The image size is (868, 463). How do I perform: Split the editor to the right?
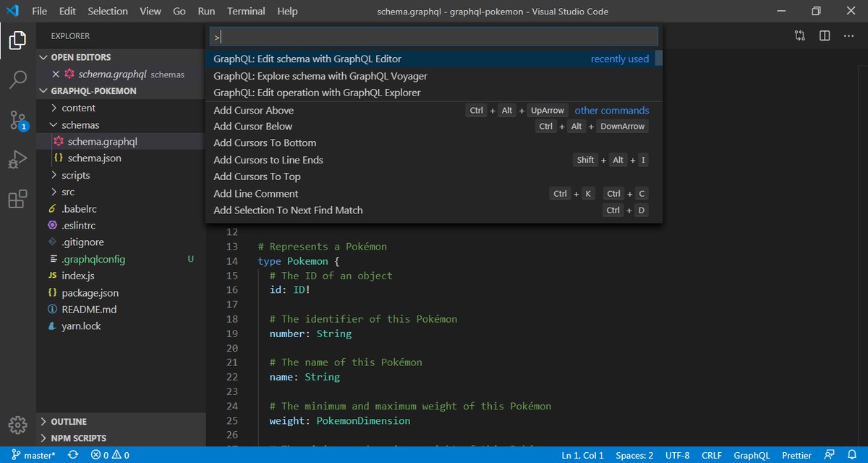tap(824, 35)
